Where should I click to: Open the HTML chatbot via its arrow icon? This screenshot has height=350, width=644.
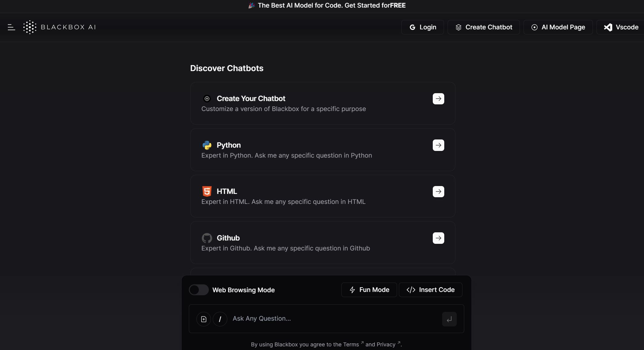tap(438, 191)
